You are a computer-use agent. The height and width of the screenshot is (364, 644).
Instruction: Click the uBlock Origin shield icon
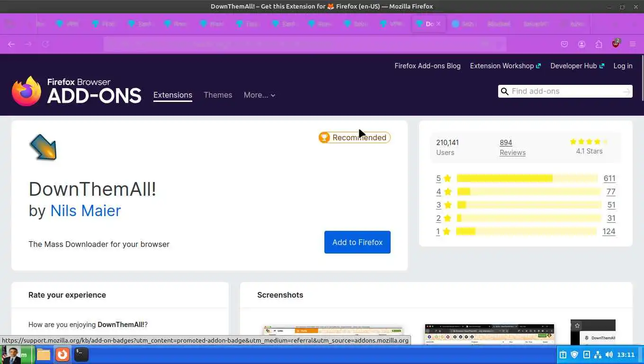616,44
